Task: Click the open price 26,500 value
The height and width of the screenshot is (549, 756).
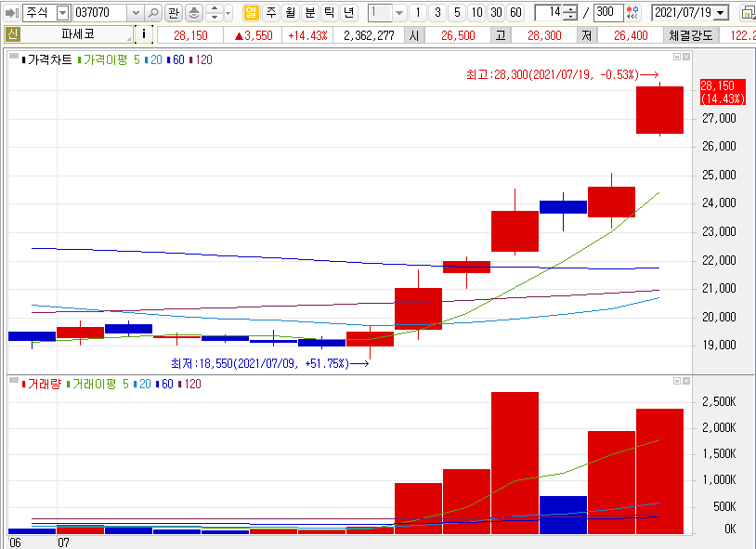Action: pyautogui.click(x=458, y=35)
